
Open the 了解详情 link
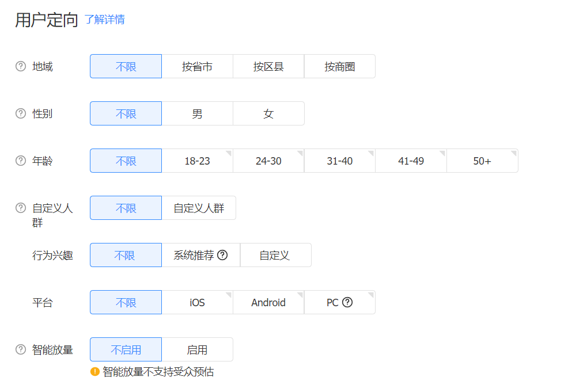point(104,20)
